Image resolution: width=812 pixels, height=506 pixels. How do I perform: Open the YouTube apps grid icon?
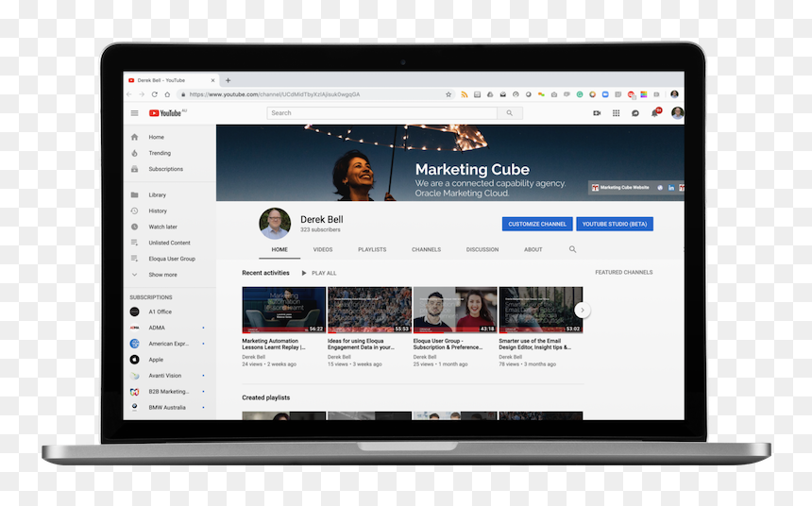coord(616,113)
